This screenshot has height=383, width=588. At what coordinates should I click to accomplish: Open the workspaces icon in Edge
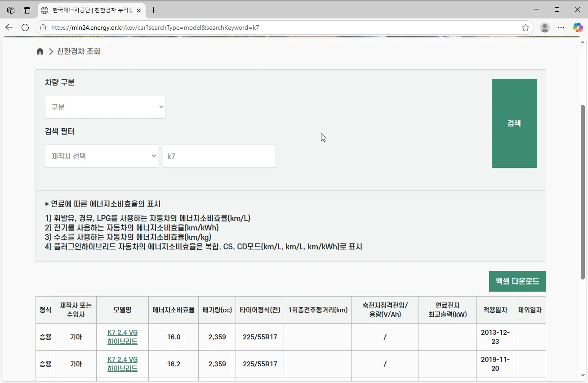click(x=11, y=10)
